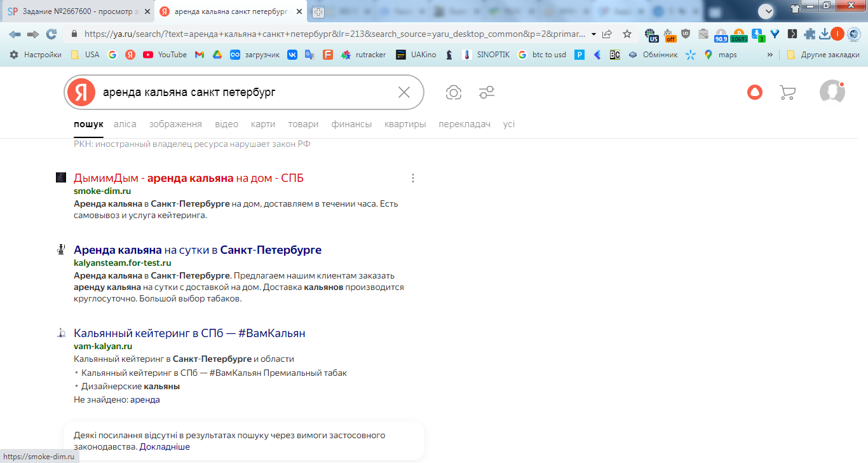Open the Обмінник bookmark

(x=653, y=55)
